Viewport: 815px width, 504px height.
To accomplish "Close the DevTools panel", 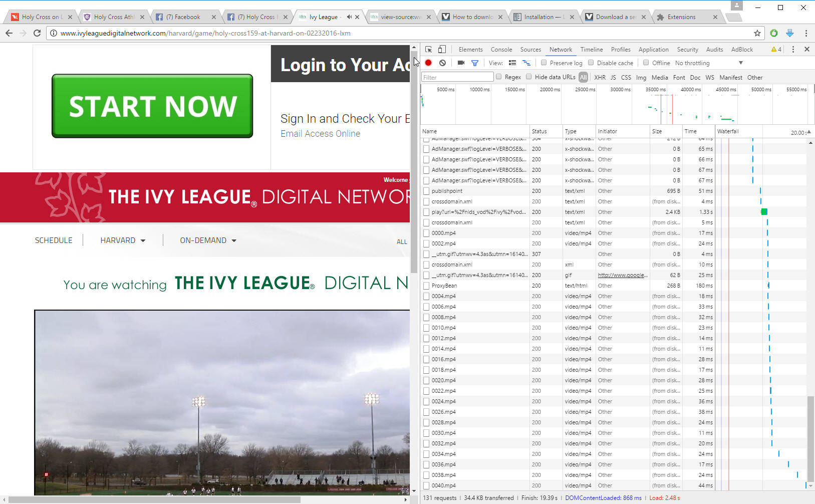I will 807,49.
